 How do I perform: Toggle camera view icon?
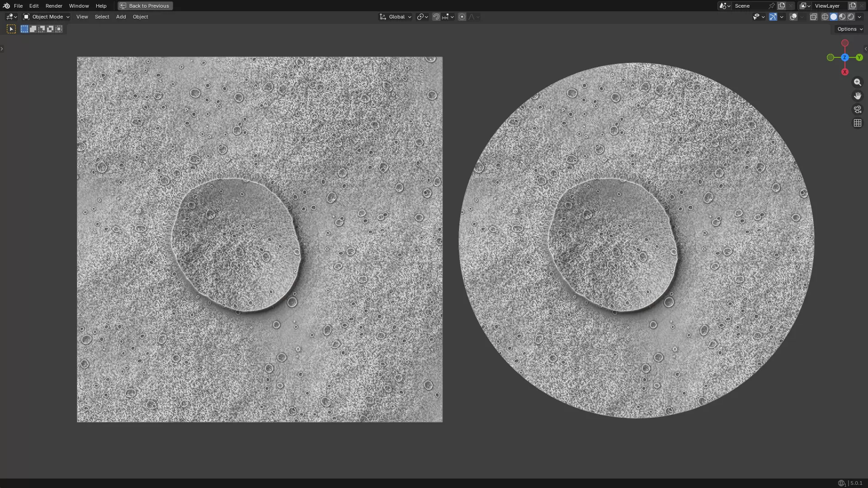857,109
